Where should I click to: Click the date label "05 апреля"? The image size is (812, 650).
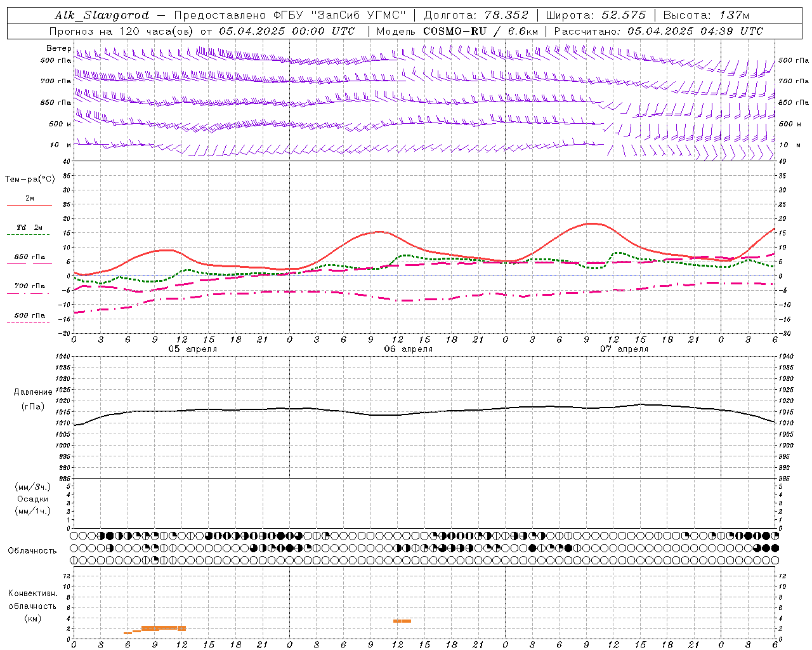tap(192, 349)
